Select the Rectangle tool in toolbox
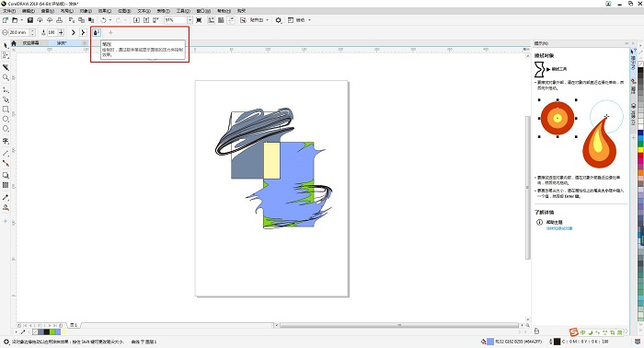This screenshot has height=348, width=644. coord(6,109)
